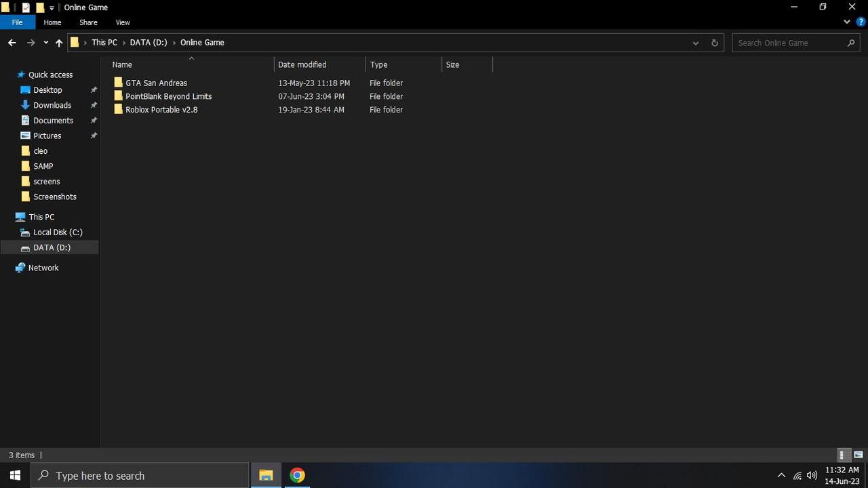Screen dimensions: 868x488
Task: Open the SAMP folder in the navigation pane
Action: pyautogui.click(x=43, y=166)
